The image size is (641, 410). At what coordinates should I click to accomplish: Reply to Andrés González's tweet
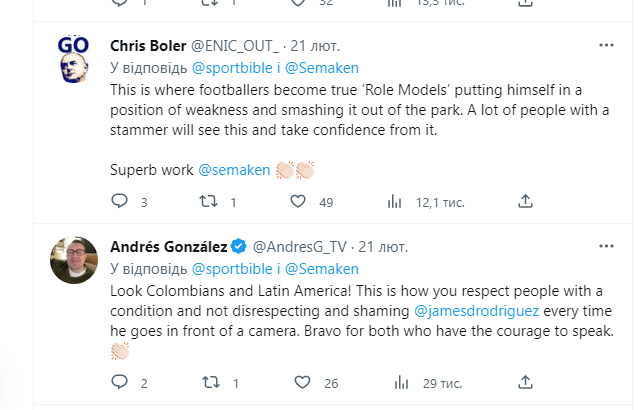pos(119,382)
